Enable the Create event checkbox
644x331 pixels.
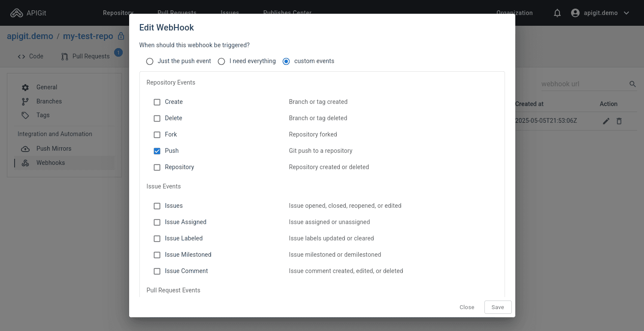point(157,102)
